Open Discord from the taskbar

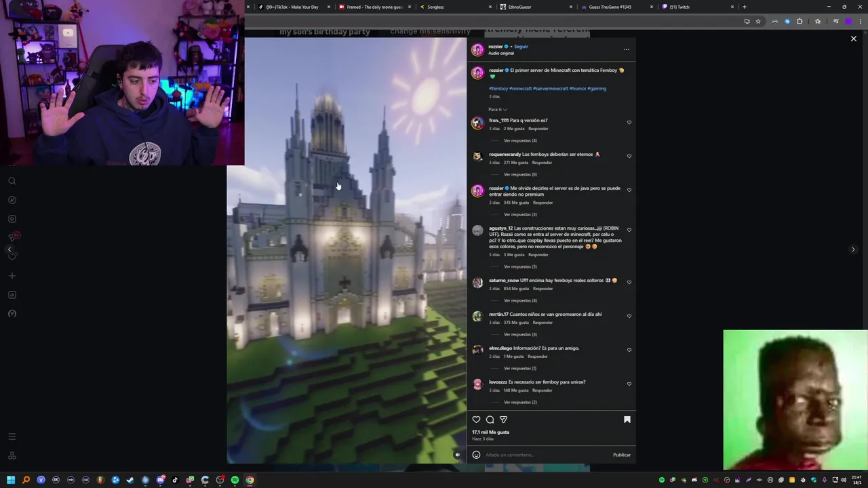tap(160, 480)
